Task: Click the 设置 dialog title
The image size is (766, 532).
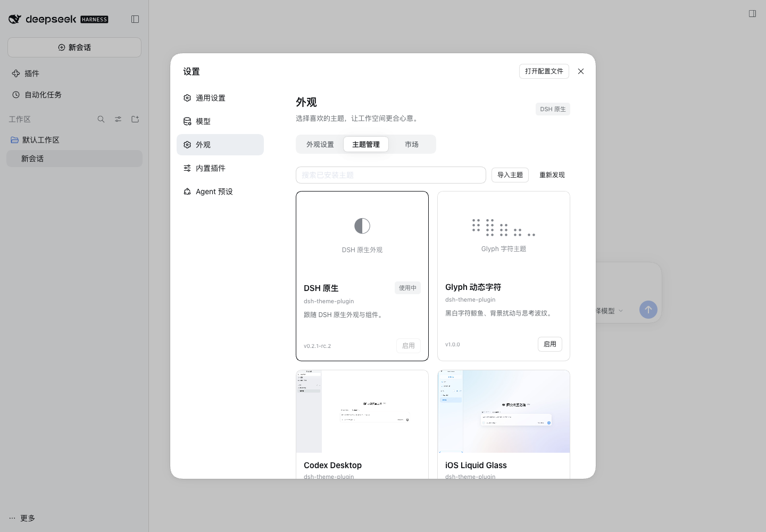Action: pos(191,71)
